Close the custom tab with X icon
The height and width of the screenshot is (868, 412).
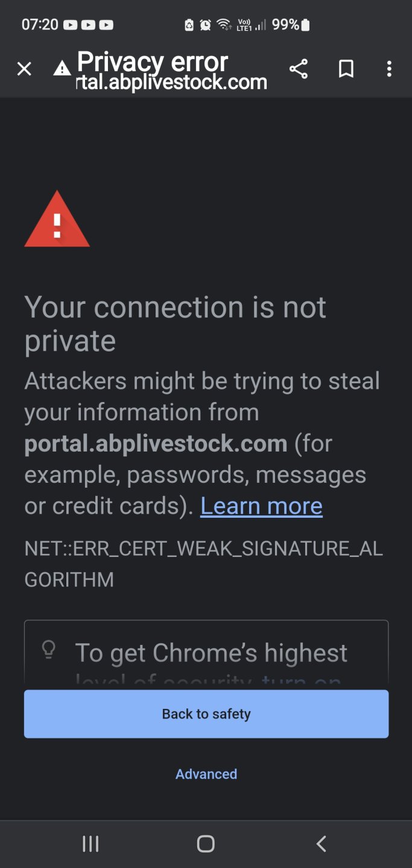coord(24,69)
